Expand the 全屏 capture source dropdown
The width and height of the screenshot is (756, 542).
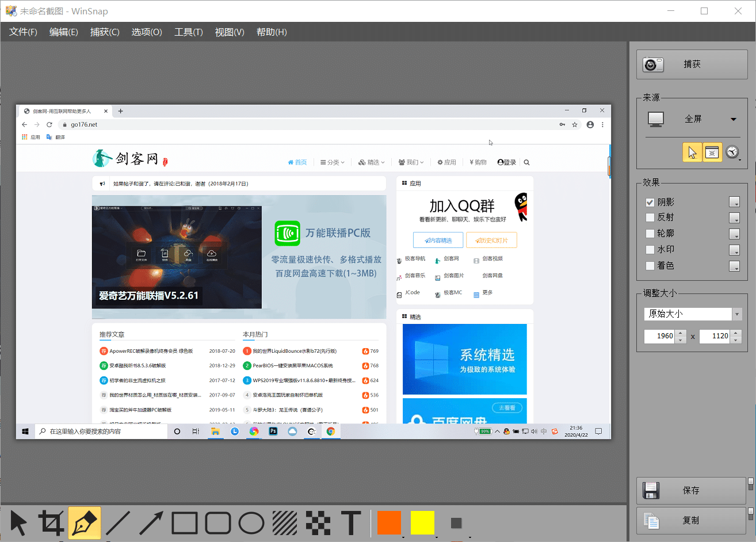734,119
